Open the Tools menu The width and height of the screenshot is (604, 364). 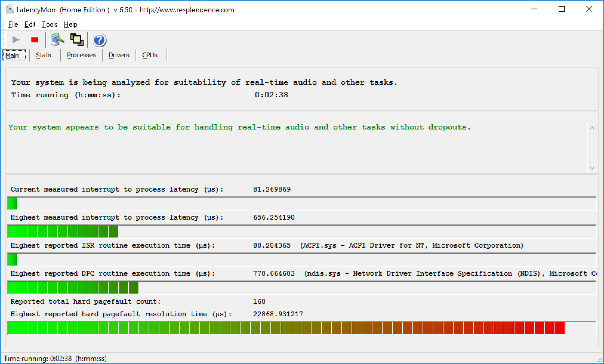coord(50,24)
